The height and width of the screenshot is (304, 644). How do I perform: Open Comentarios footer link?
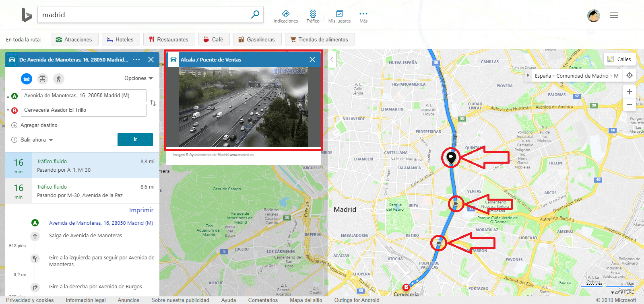pos(263,300)
